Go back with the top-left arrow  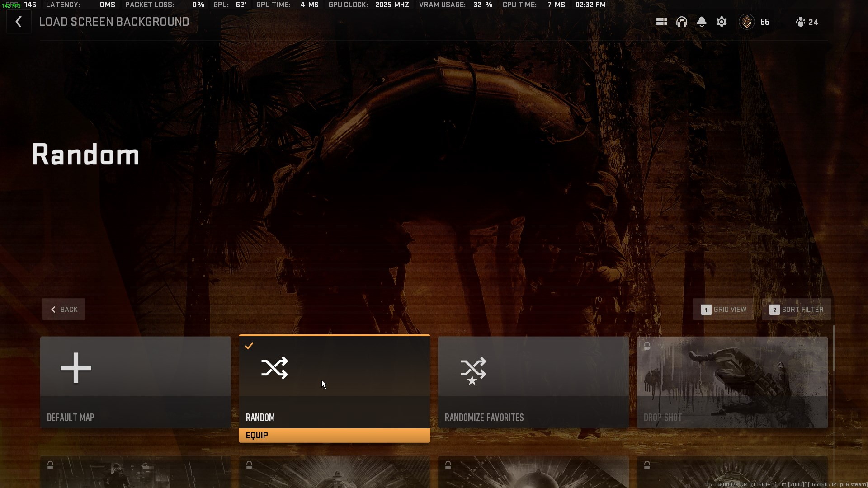(19, 22)
